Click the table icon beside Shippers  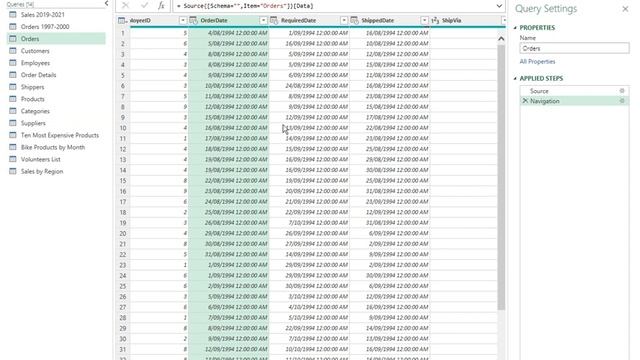tap(13, 87)
